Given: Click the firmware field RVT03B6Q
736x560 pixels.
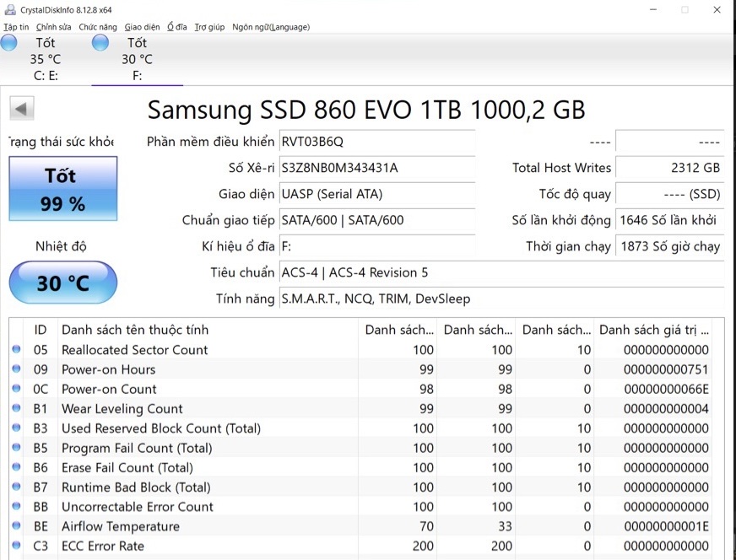Looking at the screenshot, I should click(377, 142).
